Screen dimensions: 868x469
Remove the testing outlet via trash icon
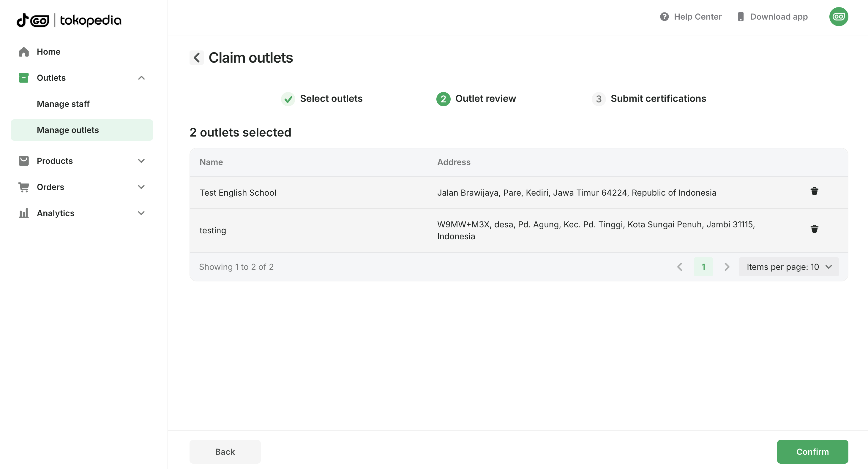coord(814,229)
